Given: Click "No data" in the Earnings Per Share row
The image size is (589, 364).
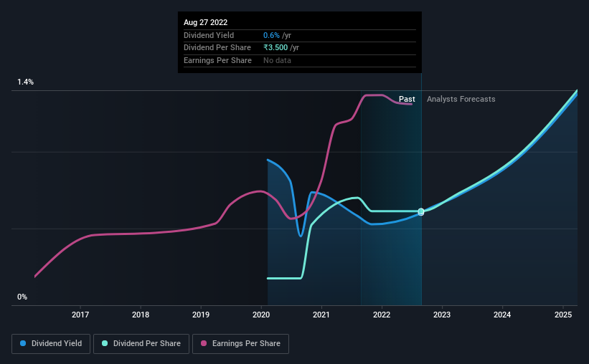Looking at the screenshot, I should [278, 61].
